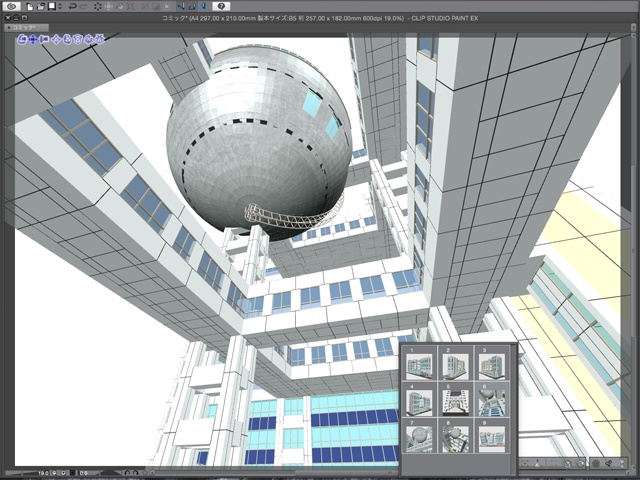This screenshot has height=480, width=640.
Task: Pick camera angle preset 9 front view
Action: (492, 436)
